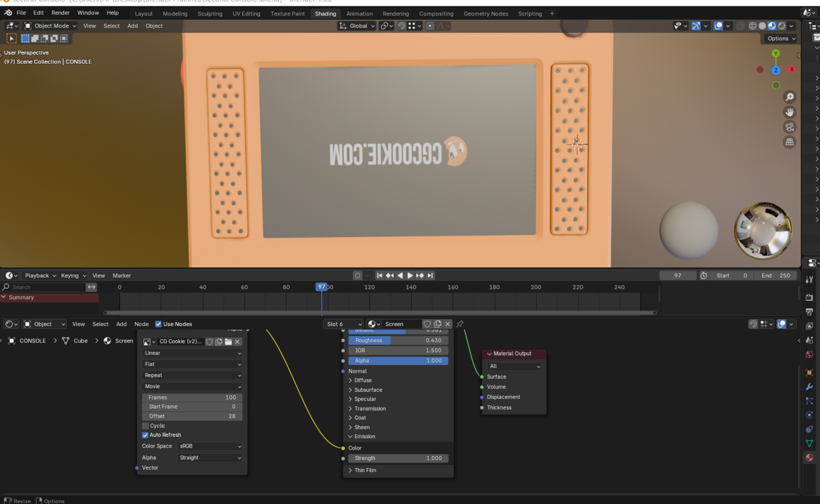This screenshot has width=820, height=504.
Task: Open the Material properties tab icon
Action: click(x=809, y=457)
